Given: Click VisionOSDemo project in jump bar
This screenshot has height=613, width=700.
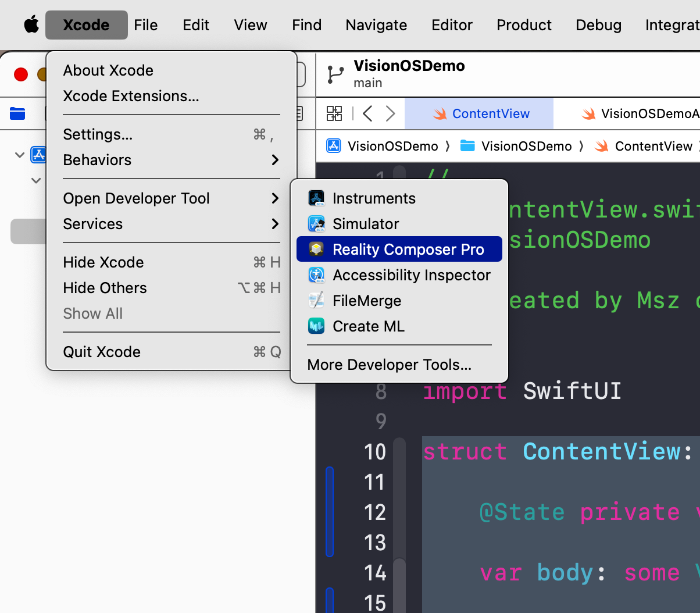Looking at the screenshot, I should 382,146.
